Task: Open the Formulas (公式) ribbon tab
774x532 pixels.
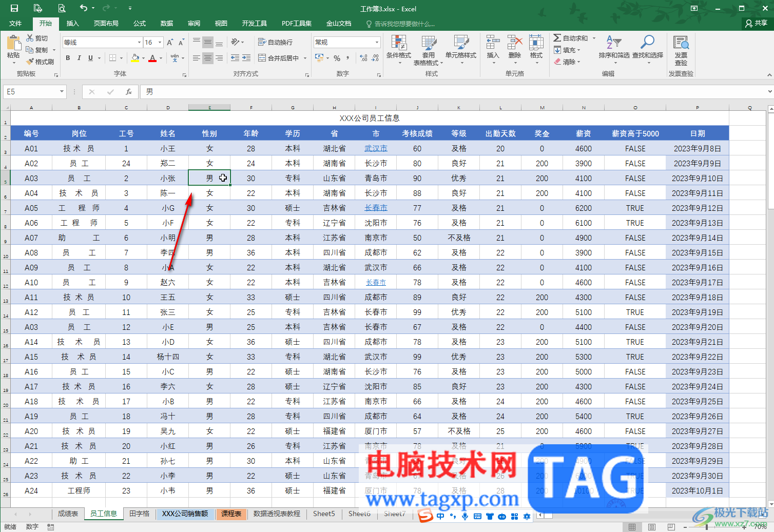Action: click(140, 23)
